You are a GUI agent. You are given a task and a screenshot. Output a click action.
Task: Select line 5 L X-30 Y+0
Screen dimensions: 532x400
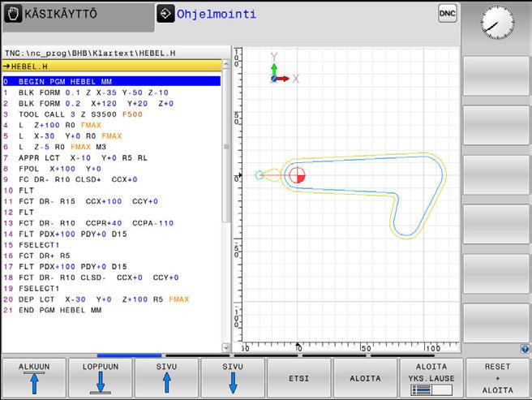(112, 135)
